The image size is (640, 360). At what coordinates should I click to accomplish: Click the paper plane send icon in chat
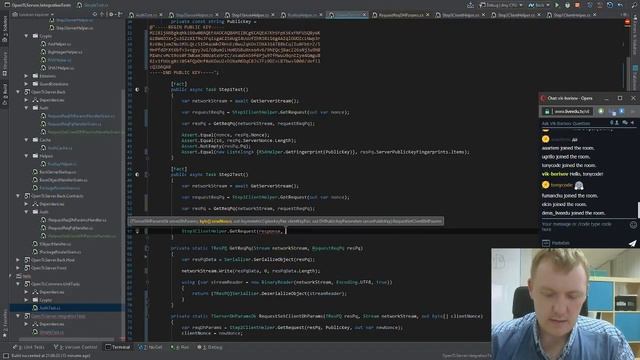tap(632, 243)
